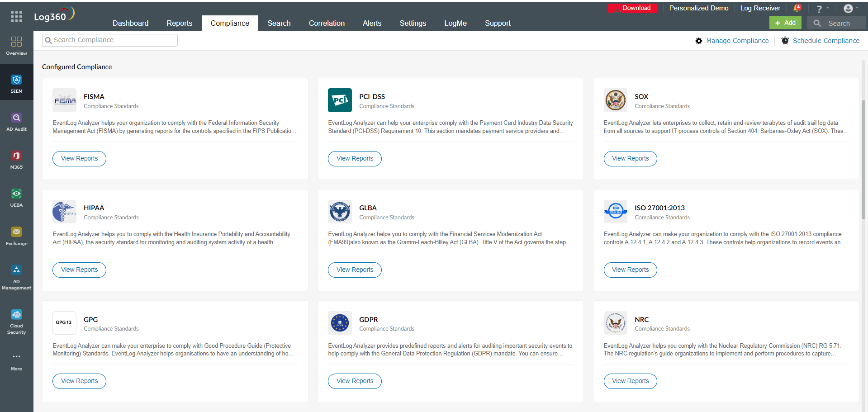Open the apps grid launcher icon
Viewport: 868px width, 412px height.
16,17
